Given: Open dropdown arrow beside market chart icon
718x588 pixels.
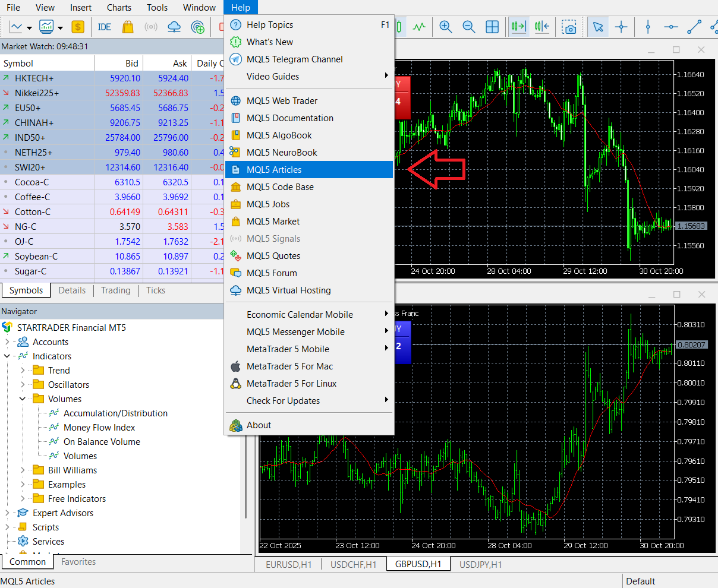Looking at the screenshot, I should coord(60,27).
